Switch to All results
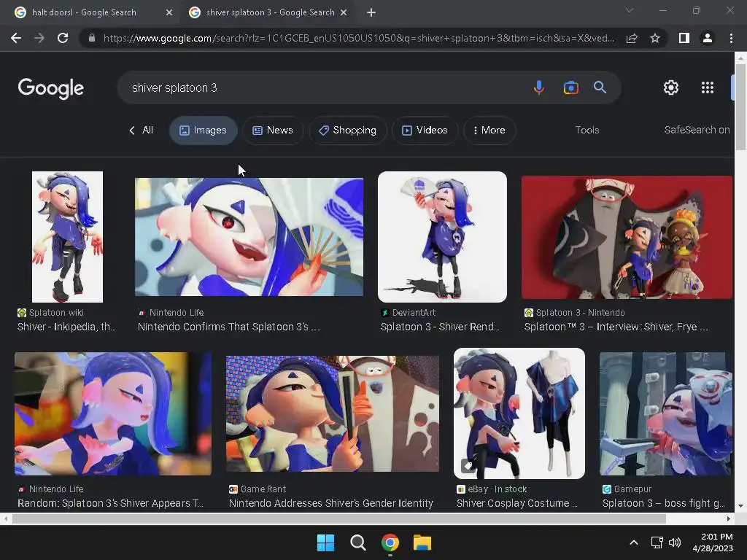This screenshot has height=560, width=747. point(141,130)
